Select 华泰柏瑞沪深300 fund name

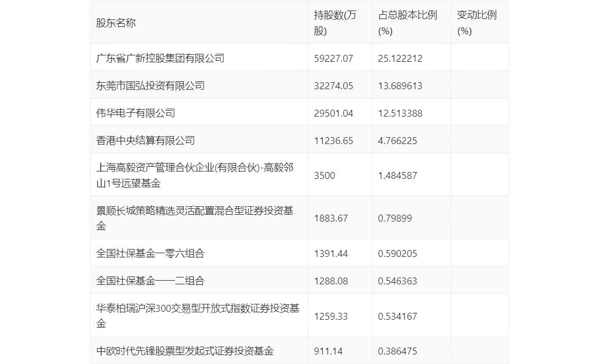(198, 316)
